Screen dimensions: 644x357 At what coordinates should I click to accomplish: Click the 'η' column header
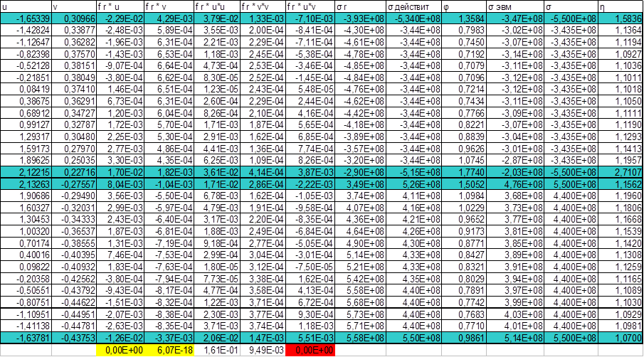click(x=621, y=7)
